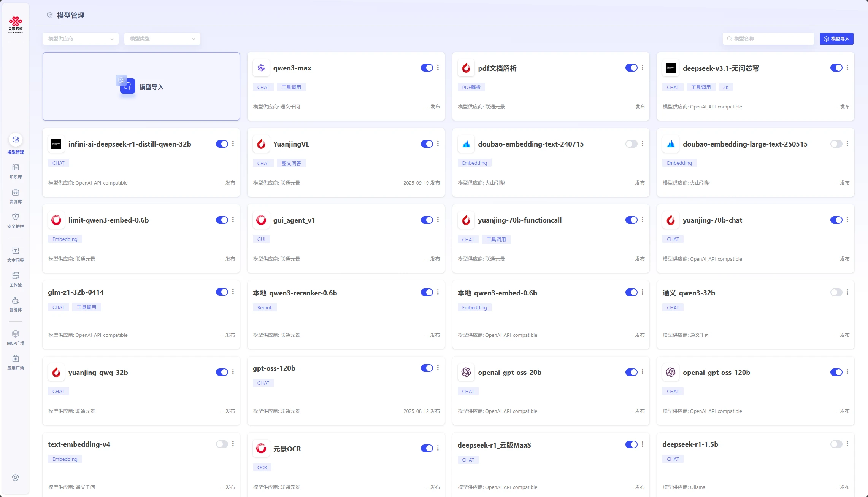Open the 安全护栏 shield icon
This screenshot has width=868, height=497.
[16, 217]
